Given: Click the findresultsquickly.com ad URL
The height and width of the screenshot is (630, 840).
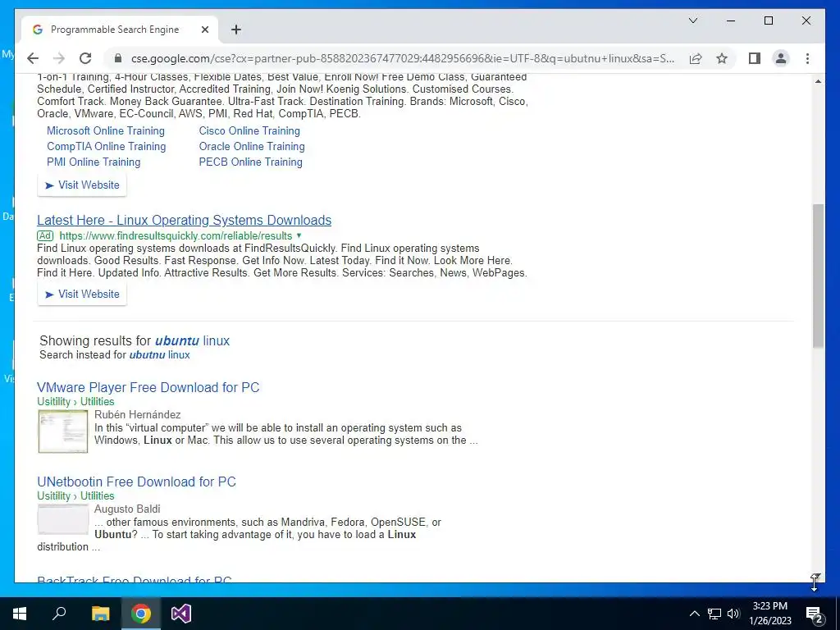Looking at the screenshot, I should [176, 235].
